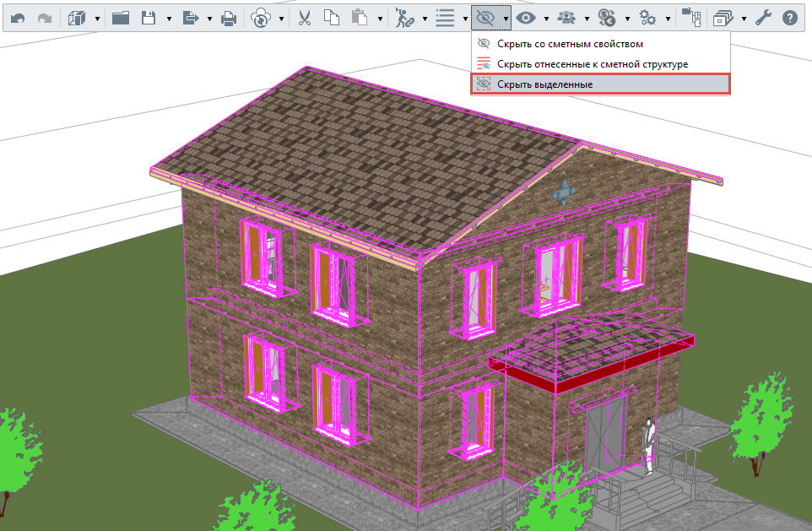Click the printer icon
Screen dimensions: 812x531
click(x=229, y=19)
